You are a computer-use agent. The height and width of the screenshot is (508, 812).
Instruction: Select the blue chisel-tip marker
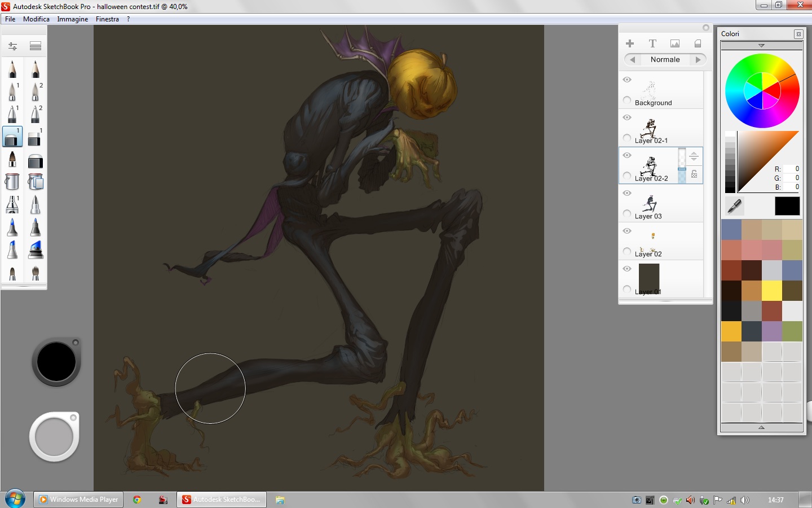click(x=12, y=250)
